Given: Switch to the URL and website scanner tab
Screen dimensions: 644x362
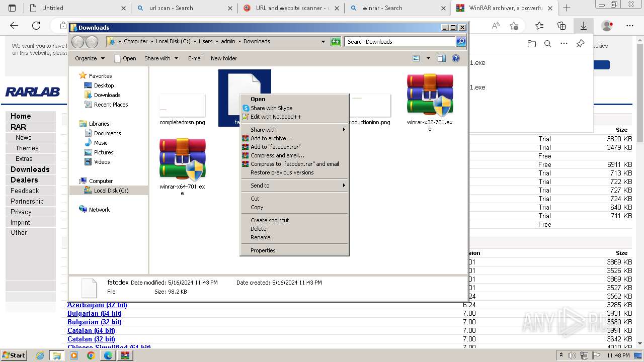Looking at the screenshot, I should [291, 8].
